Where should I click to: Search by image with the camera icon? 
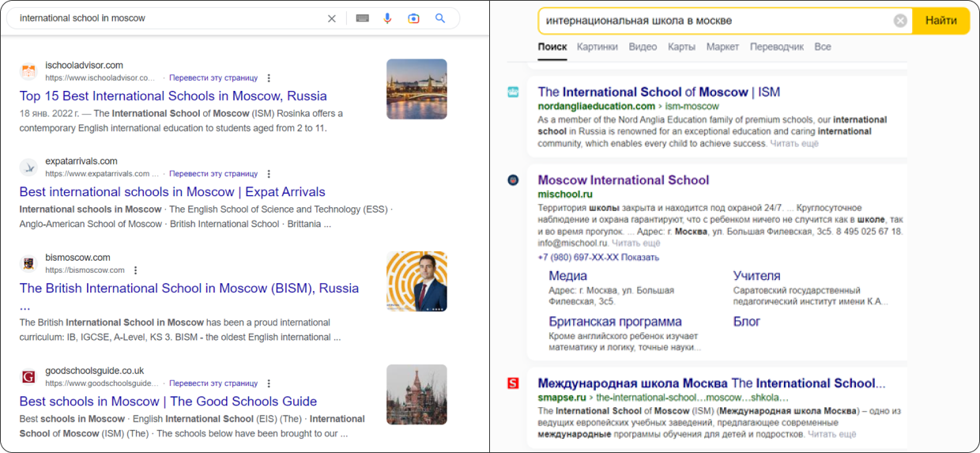(413, 18)
